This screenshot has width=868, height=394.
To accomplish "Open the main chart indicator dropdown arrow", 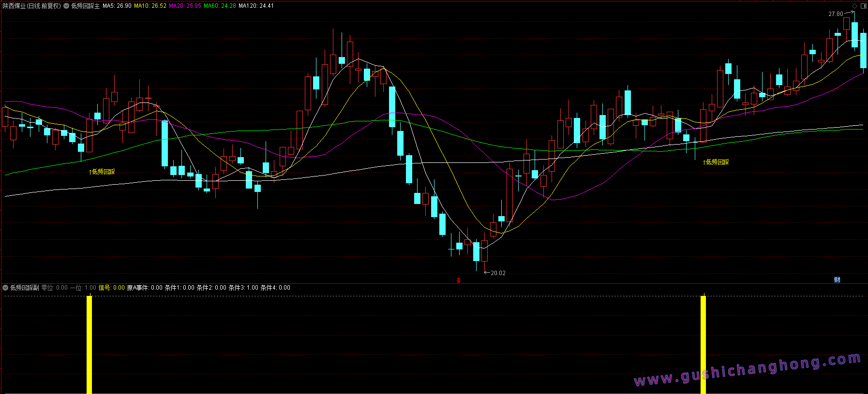I will tap(66, 6).
